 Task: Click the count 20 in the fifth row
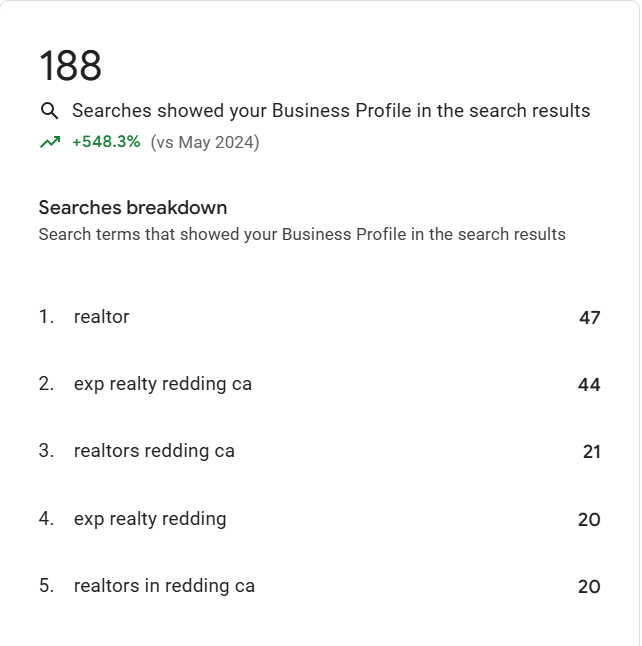pos(589,587)
